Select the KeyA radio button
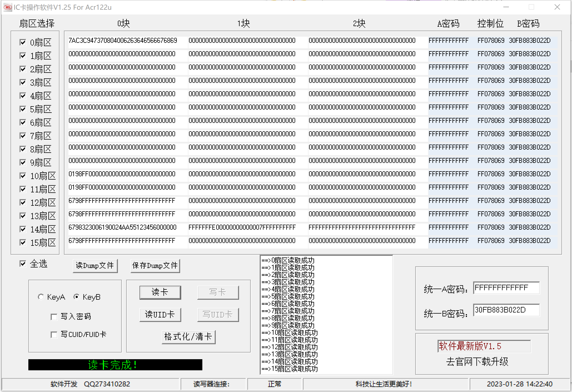The height and width of the screenshot is (392, 572). [x=41, y=297]
